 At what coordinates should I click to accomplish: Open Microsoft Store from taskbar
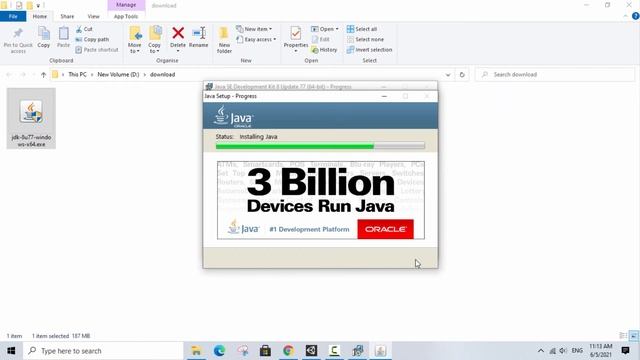pos(265,351)
